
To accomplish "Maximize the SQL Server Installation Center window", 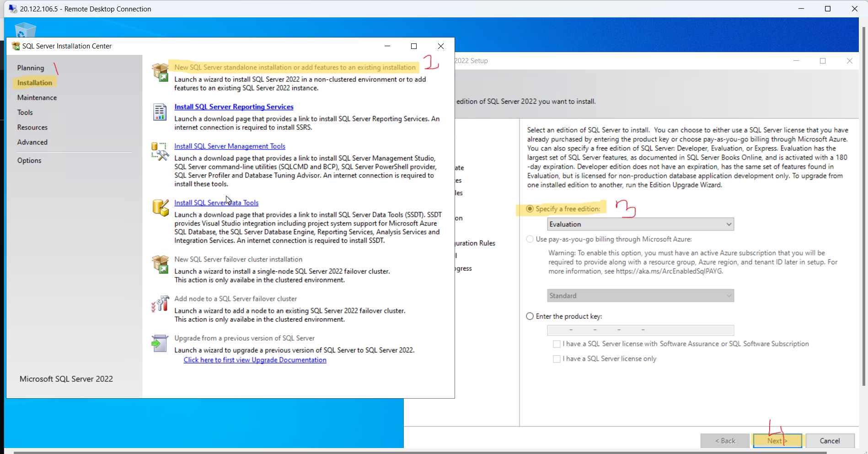I will coord(414,46).
